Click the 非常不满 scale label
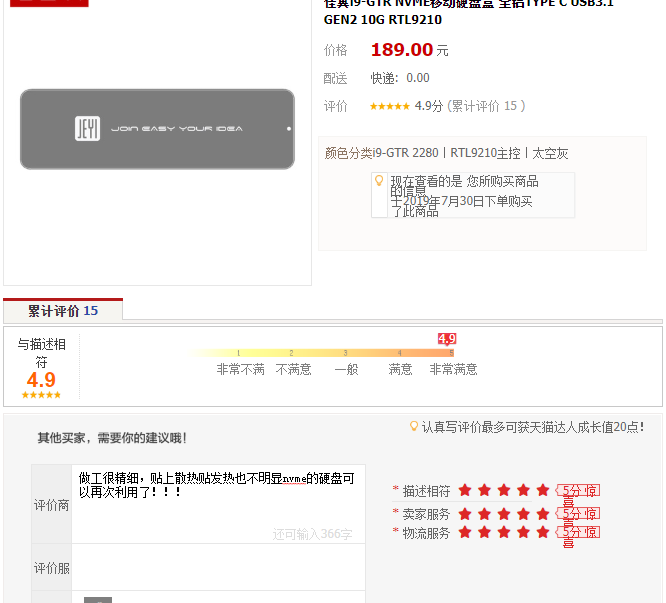666x603 pixels. 240,369
